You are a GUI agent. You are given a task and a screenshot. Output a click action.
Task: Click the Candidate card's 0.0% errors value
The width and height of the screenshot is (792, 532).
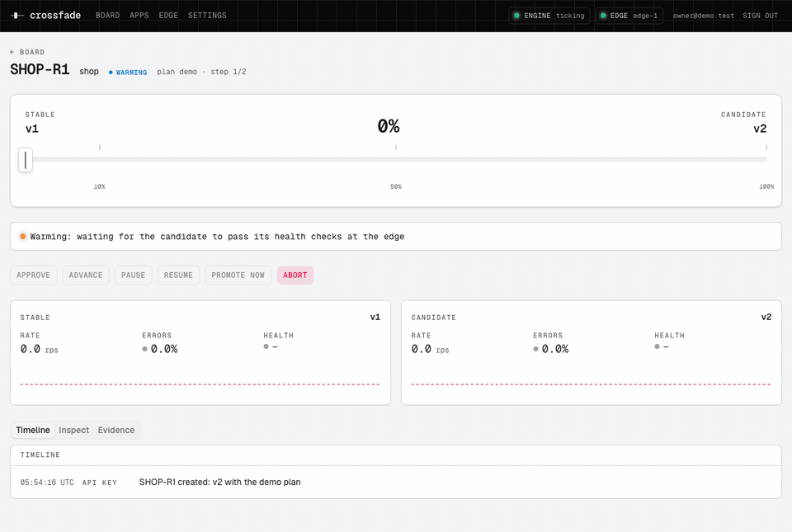(555, 349)
